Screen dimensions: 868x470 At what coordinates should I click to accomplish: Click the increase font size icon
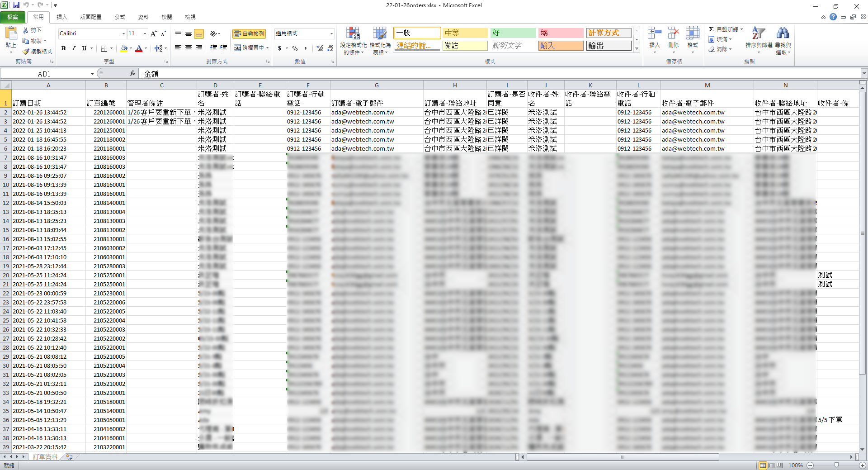[x=154, y=33]
